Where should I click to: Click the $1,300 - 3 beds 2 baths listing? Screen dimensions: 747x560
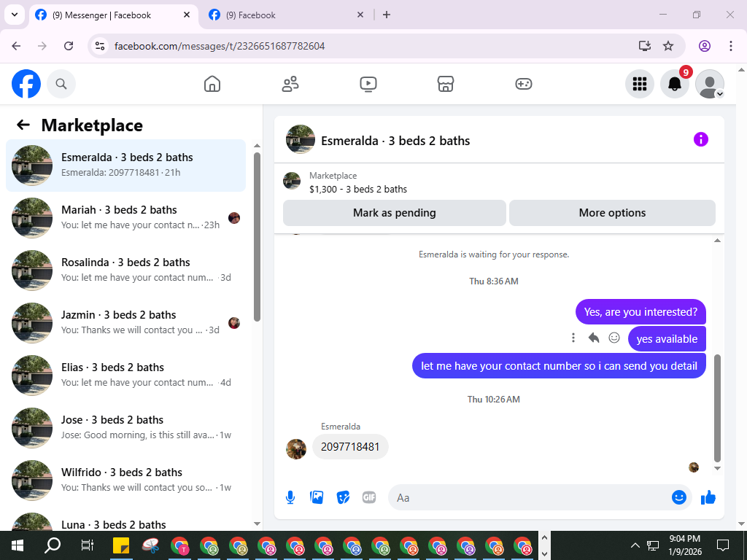(x=358, y=189)
